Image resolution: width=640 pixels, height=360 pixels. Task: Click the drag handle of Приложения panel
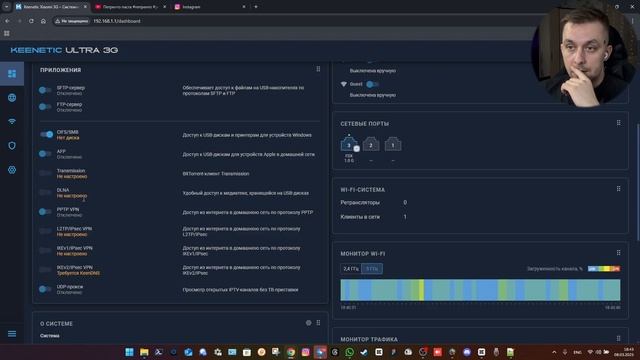pyautogui.click(x=318, y=69)
